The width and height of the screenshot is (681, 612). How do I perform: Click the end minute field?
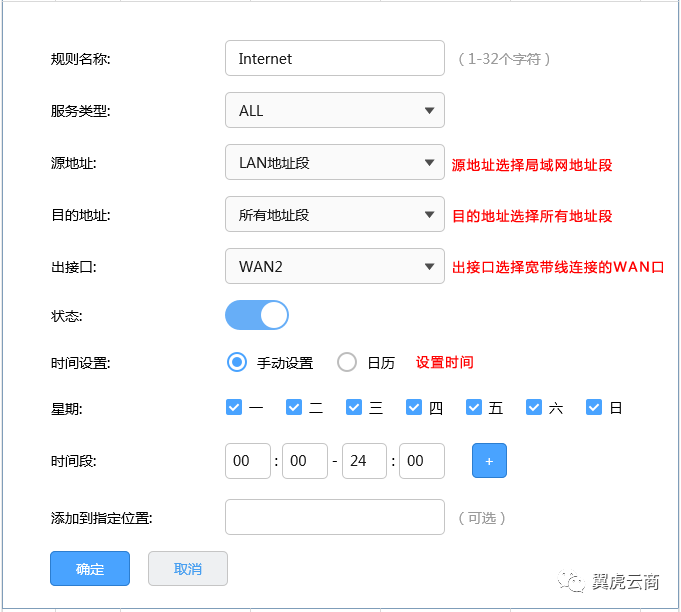click(x=422, y=461)
